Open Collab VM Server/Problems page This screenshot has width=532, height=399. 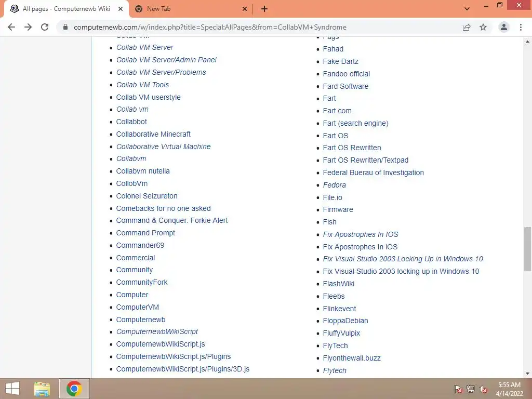[x=161, y=72]
